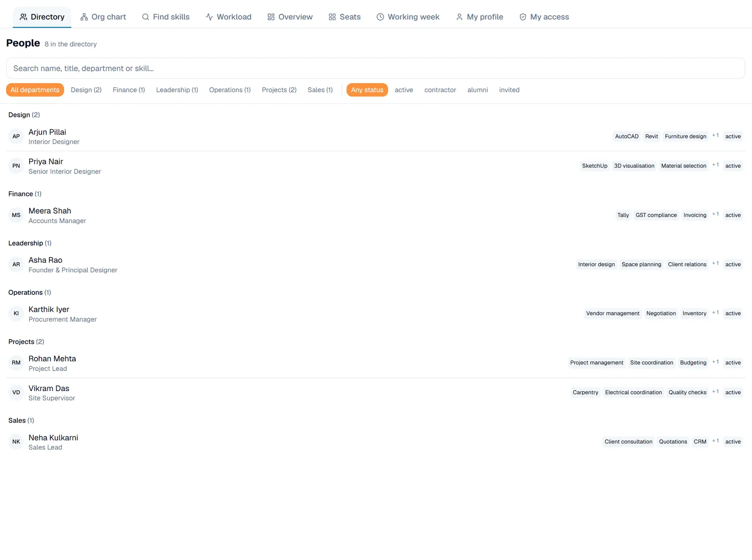Select the All departments filter
Screen dimensions: 752x560
pos(35,90)
